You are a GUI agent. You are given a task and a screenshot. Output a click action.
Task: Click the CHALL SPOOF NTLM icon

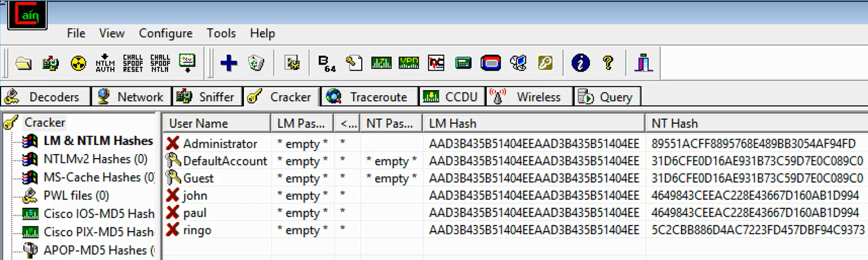point(160,63)
